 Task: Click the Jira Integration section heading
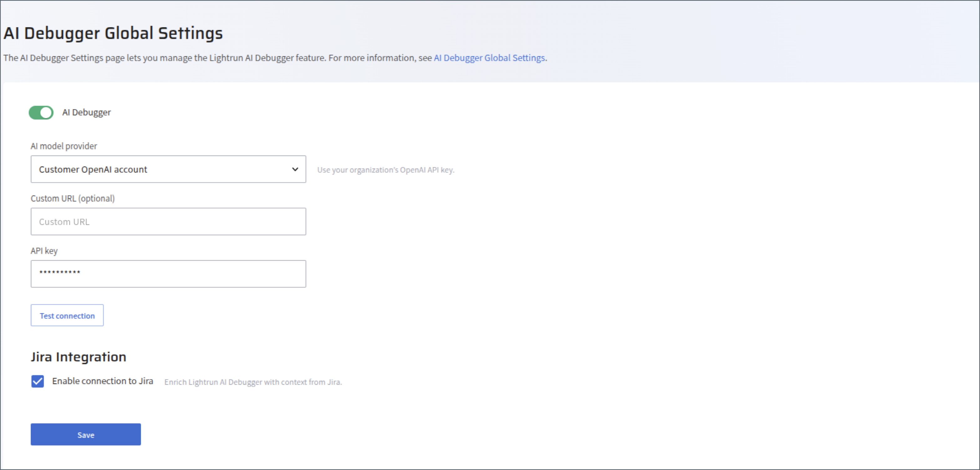click(x=78, y=357)
